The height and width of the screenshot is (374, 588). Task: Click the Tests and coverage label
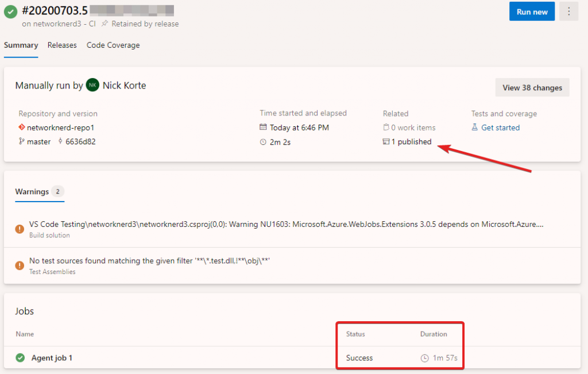[x=504, y=113]
